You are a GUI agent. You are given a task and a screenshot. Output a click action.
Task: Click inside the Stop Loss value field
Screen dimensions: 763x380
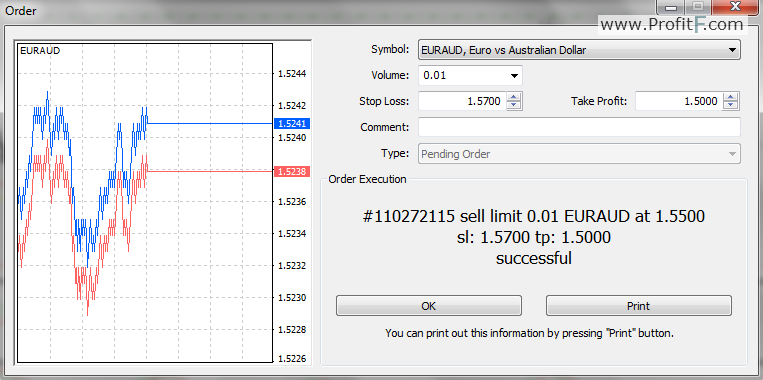462,101
